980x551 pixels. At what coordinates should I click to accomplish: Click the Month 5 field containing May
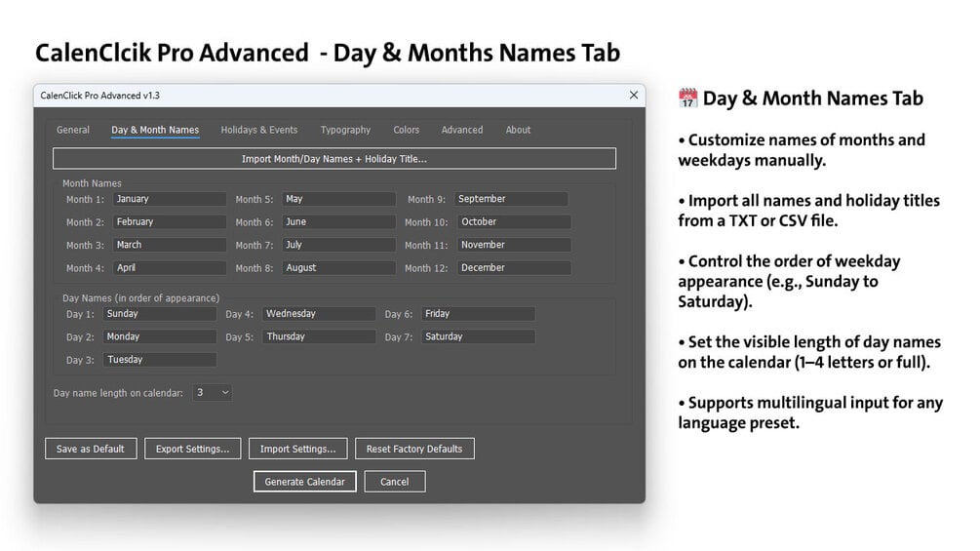tap(338, 199)
